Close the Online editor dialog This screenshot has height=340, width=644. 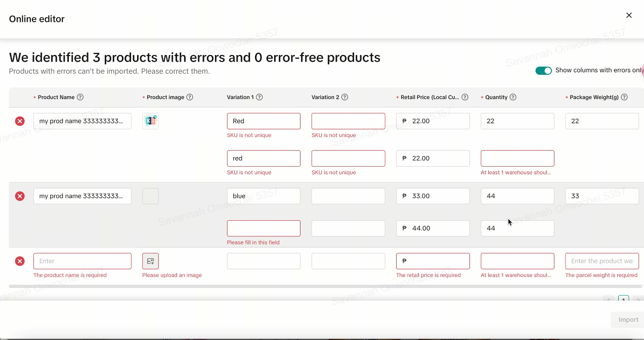[629, 16]
